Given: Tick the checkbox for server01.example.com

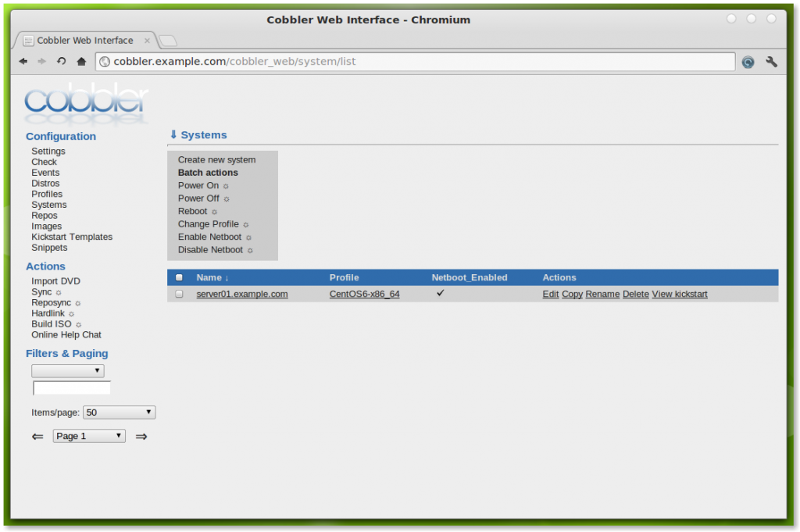Looking at the screenshot, I should pyautogui.click(x=179, y=295).
